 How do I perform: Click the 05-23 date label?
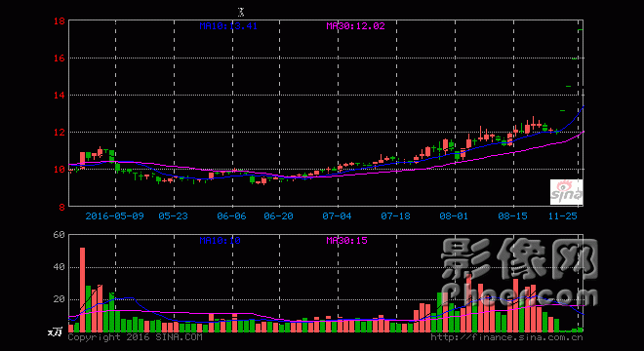pyautogui.click(x=173, y=215)
